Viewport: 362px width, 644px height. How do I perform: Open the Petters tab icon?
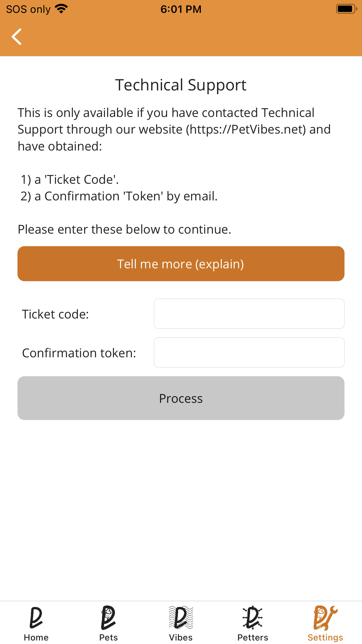pyautogui.click(x=253, y=618)
